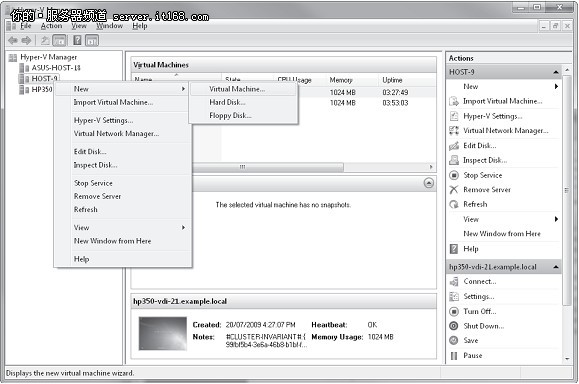579x384 pixels.
Task: Click the Remove Server X icon
Action: coord(454,190)
